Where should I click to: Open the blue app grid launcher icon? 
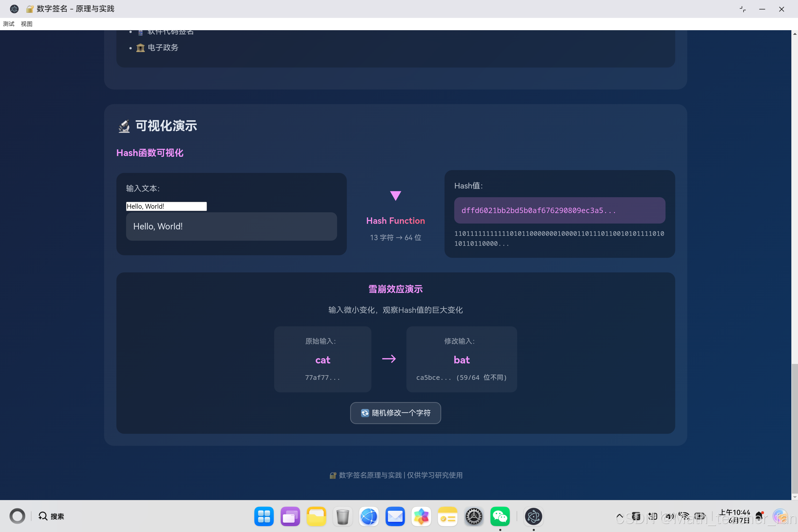264,516
